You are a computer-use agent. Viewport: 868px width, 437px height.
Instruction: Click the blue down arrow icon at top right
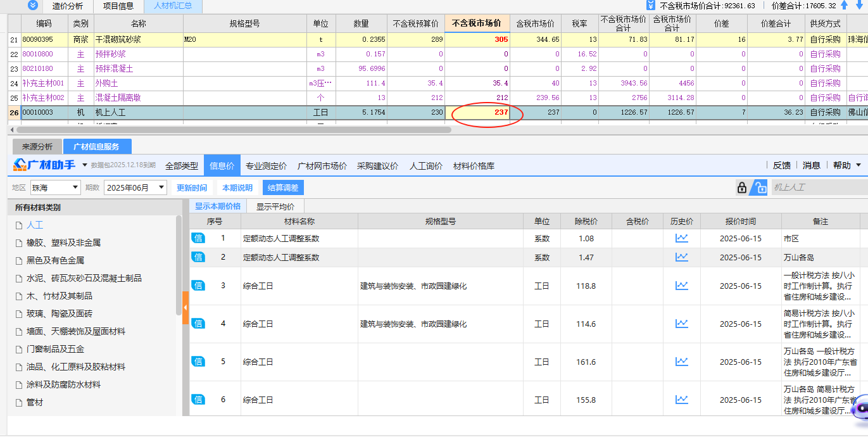[859, 5]
